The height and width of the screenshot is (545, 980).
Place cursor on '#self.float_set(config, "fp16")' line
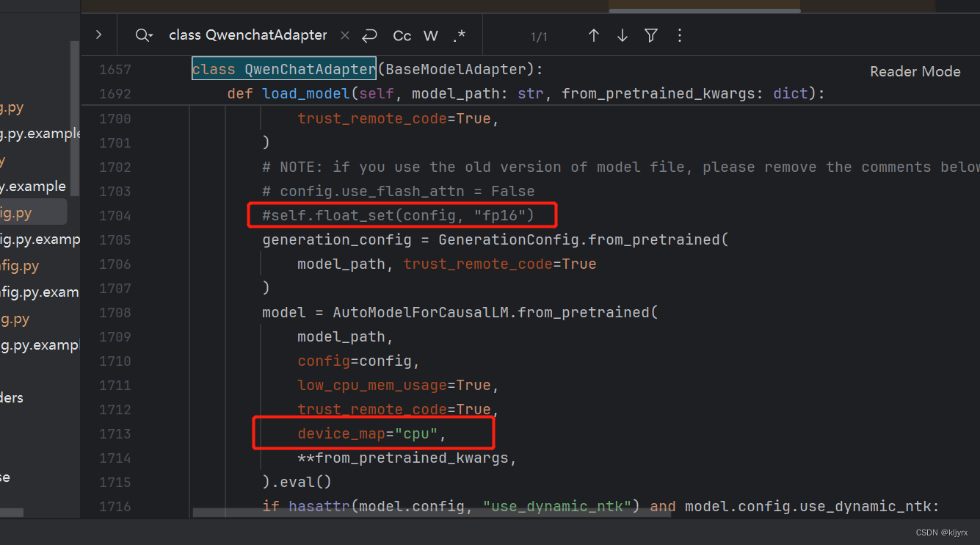click(399, 215)
